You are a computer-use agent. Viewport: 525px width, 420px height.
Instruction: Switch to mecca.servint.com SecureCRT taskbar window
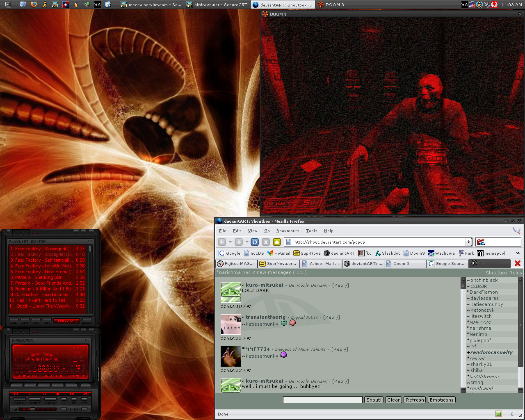[x=151, y=5]
